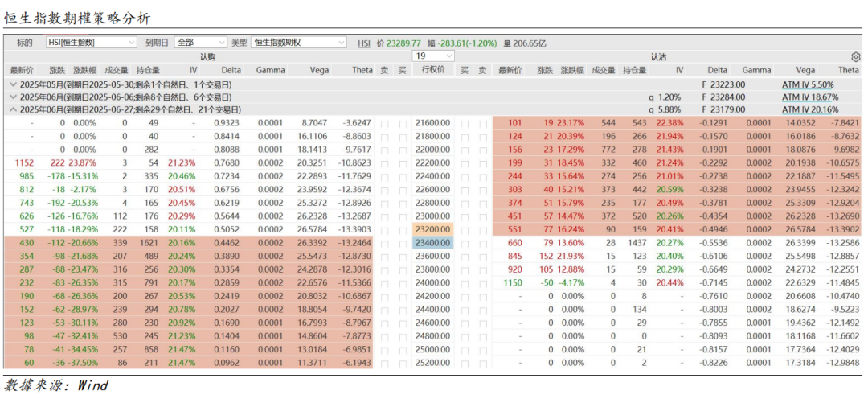
Task: Click put IV value 22.38%
Action: pos(669,123)
